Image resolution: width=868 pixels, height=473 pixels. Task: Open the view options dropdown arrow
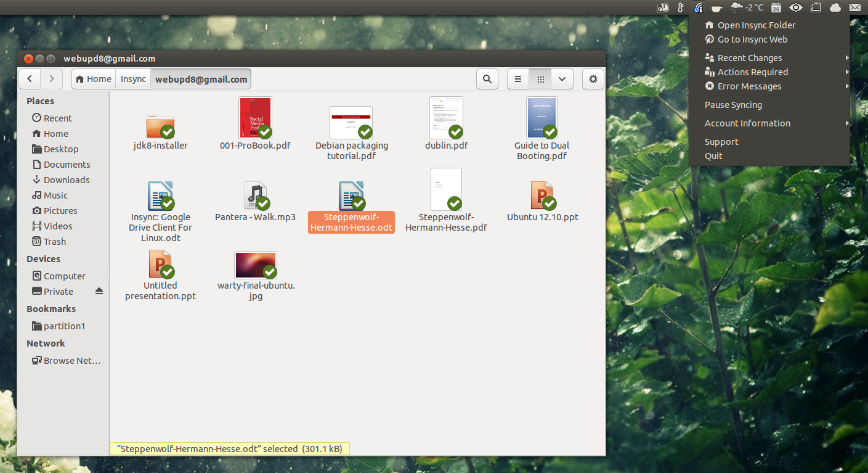pos(562,79)
